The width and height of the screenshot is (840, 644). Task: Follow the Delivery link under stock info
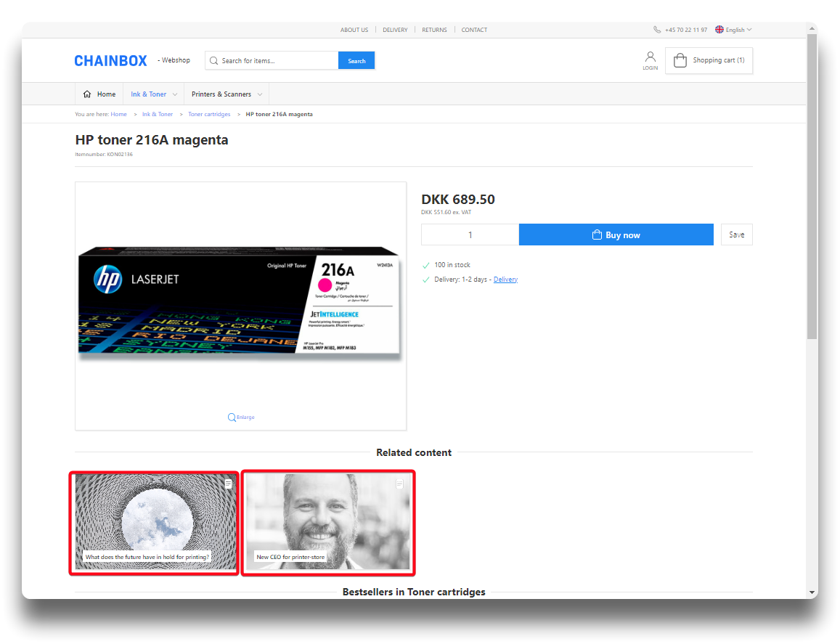tap(505, 280)
